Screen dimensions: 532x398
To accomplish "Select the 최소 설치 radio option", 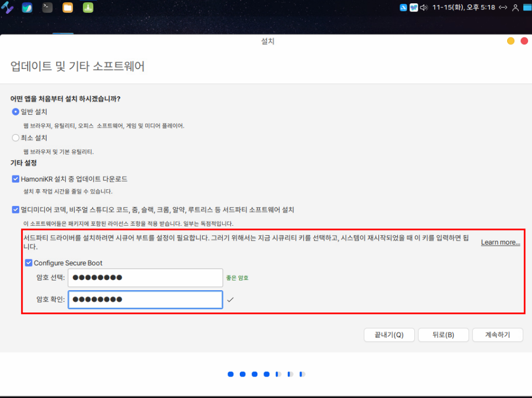I will (15, 138).
